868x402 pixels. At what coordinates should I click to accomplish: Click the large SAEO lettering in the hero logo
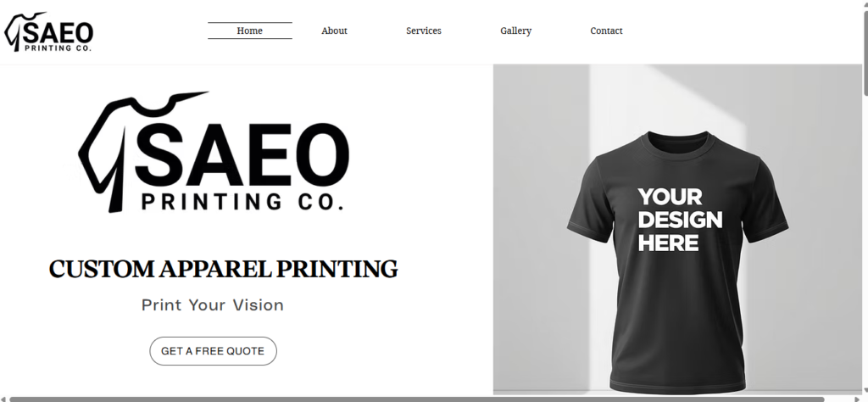pos(242,154)
